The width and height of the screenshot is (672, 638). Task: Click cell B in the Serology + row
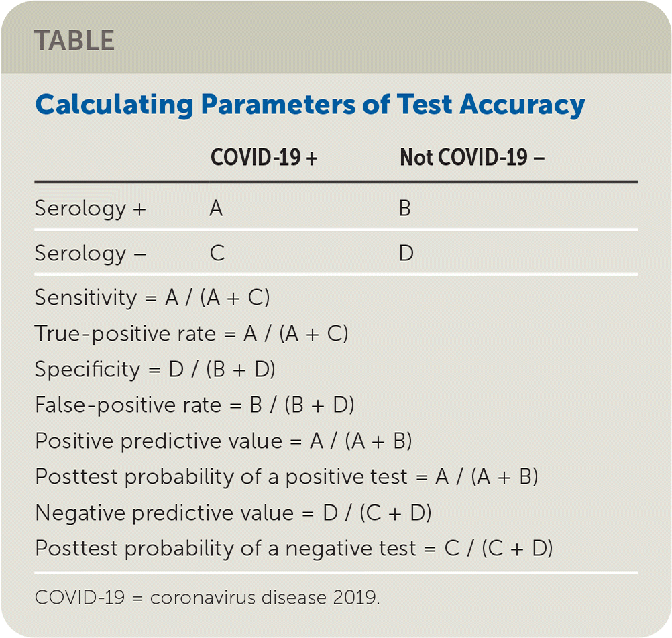[404, 209]
